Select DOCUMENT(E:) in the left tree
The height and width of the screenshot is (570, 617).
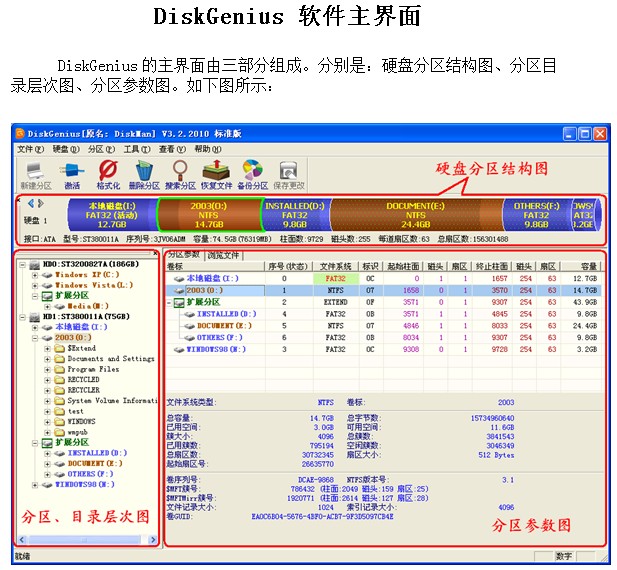point(95,463)
